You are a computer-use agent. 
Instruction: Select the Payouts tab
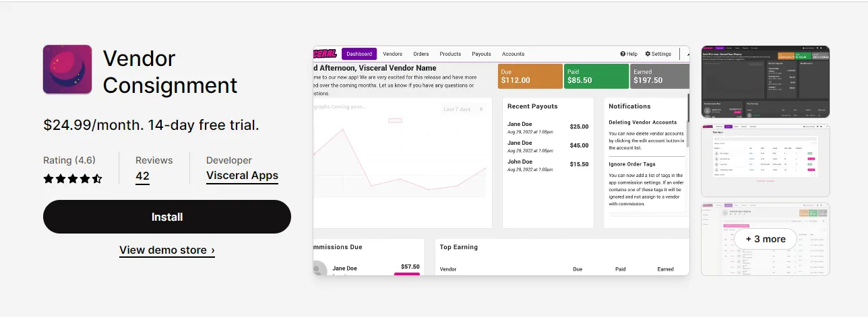481,54
